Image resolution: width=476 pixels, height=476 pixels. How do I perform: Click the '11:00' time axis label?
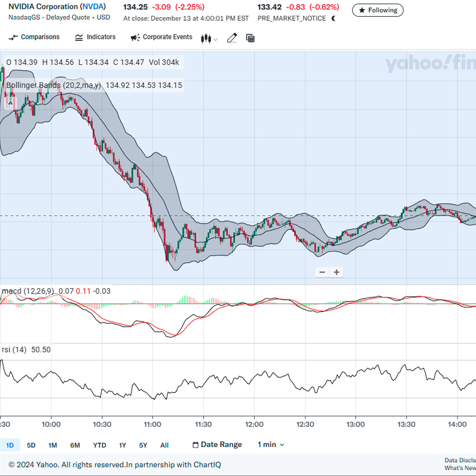(152, 424)
